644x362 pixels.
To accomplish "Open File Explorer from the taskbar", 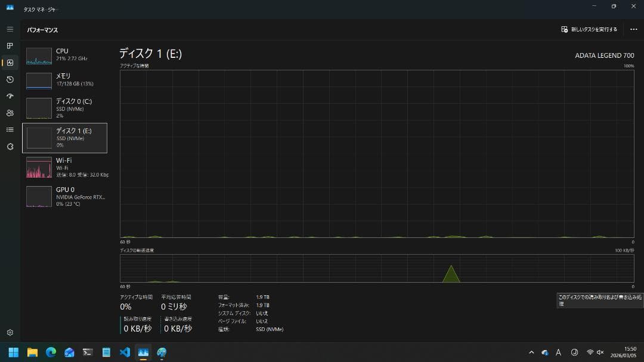I will (x=33, y=352).
